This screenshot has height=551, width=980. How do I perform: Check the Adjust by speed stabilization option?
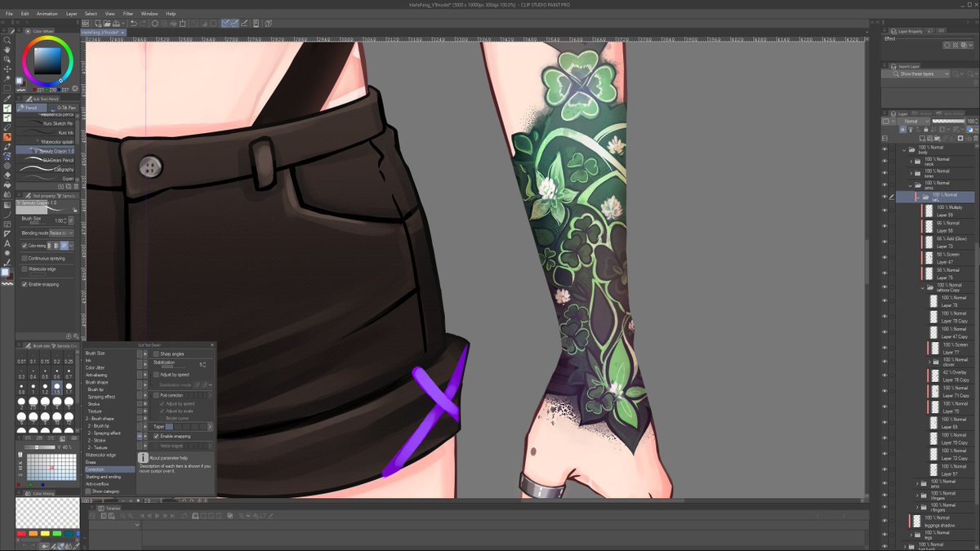[x=157, y=375]
